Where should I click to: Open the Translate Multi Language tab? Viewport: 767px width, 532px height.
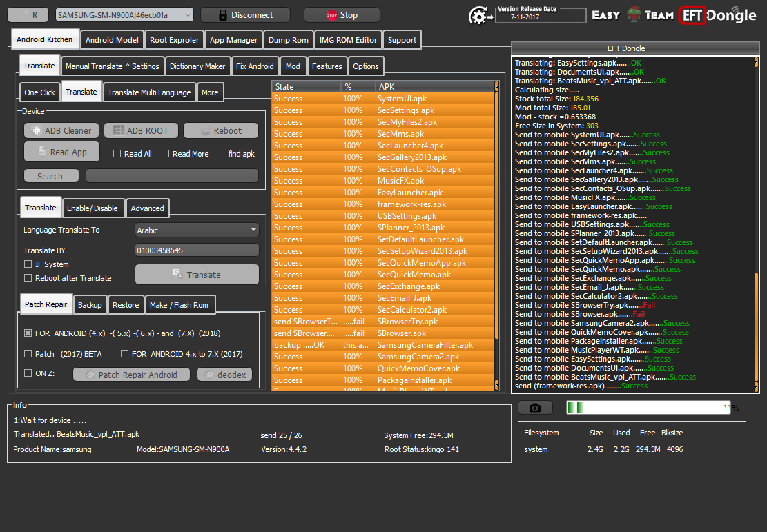pos(149,92)
